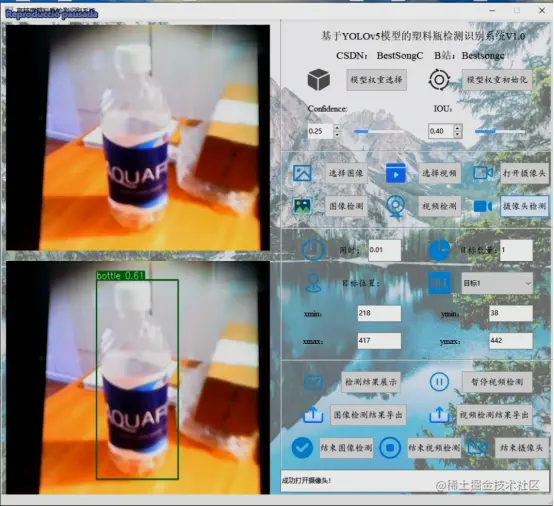
Task: Click the ymax field showing 442
Action: 511,341
